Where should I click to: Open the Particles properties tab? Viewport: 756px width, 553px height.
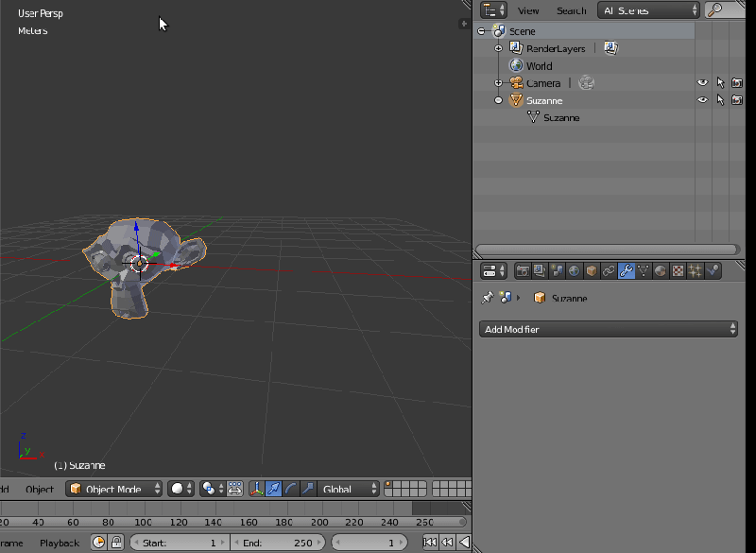696,271
